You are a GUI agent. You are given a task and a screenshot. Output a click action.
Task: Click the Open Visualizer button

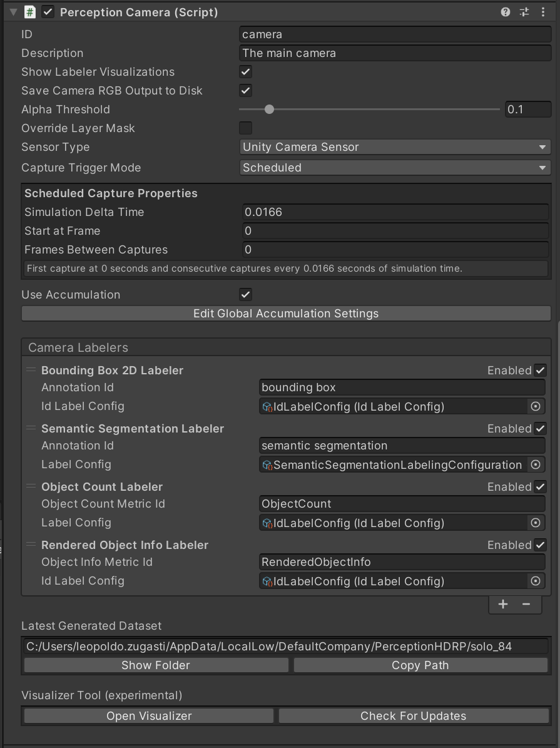point(149,716)
